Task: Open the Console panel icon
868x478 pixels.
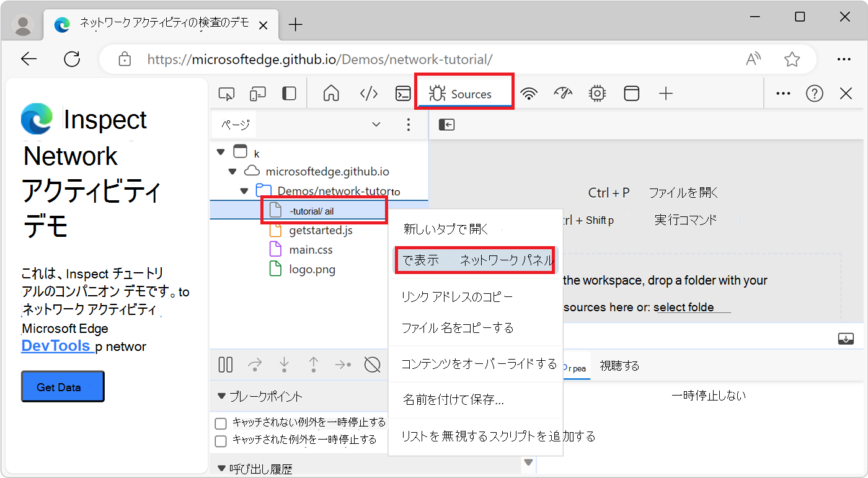Action: click(403, 93)
